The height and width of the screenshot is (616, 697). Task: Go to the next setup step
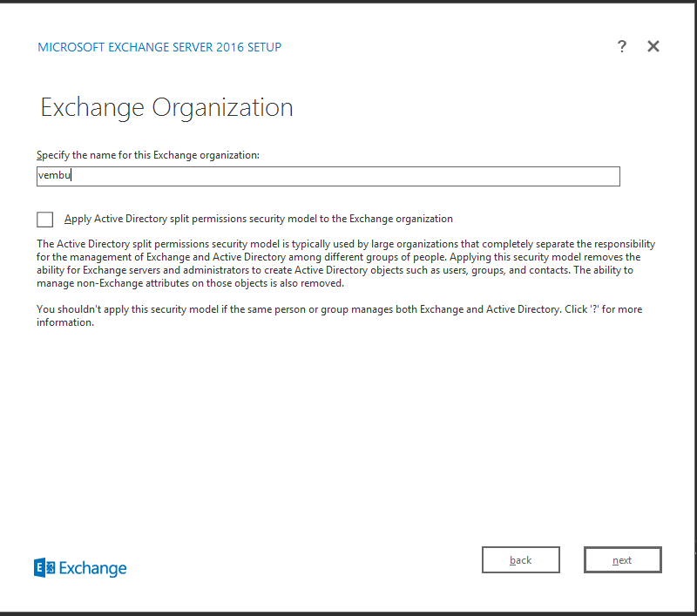pyautogui.click(x=622, y=559)
